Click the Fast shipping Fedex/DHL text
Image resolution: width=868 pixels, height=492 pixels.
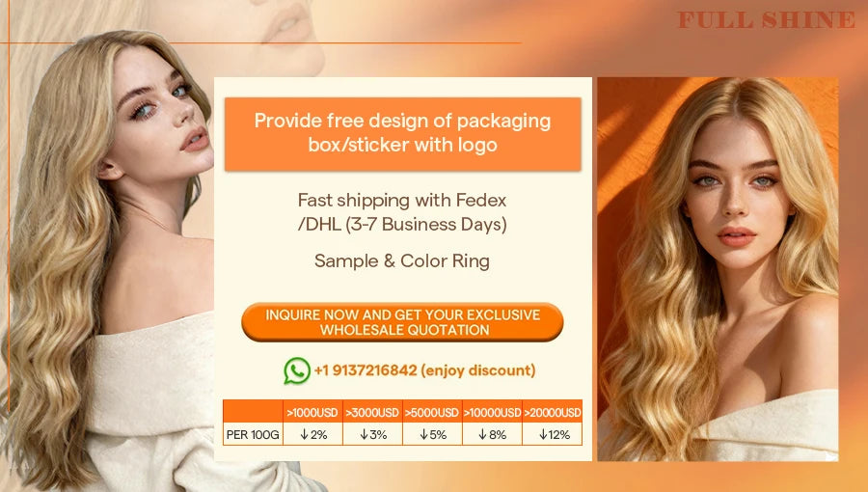click(x=402, y=212)
